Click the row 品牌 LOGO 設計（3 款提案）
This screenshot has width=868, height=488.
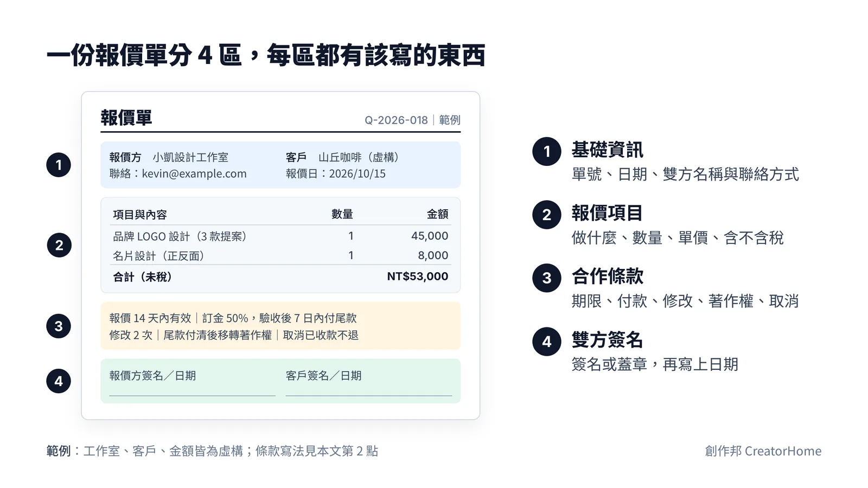pos(280,236)
